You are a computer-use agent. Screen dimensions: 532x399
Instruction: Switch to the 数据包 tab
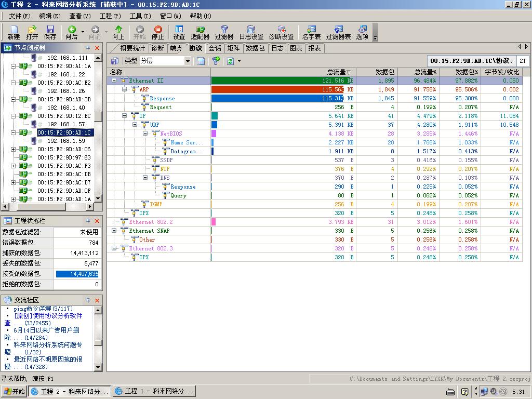click(x=255, y=48)
